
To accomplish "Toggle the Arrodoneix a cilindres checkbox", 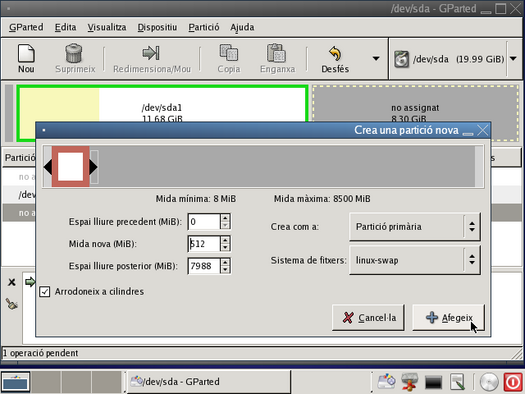I will click(45, 292).
